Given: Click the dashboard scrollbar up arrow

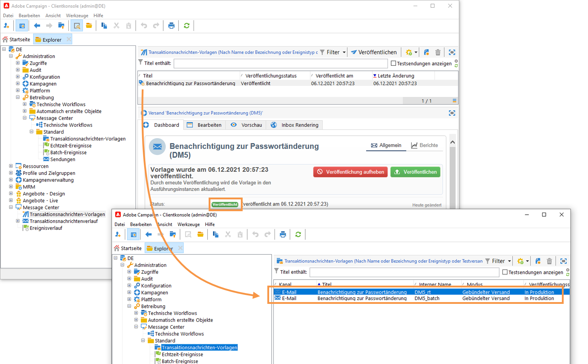Looking at the screenshot, I should tap(452, 142).
